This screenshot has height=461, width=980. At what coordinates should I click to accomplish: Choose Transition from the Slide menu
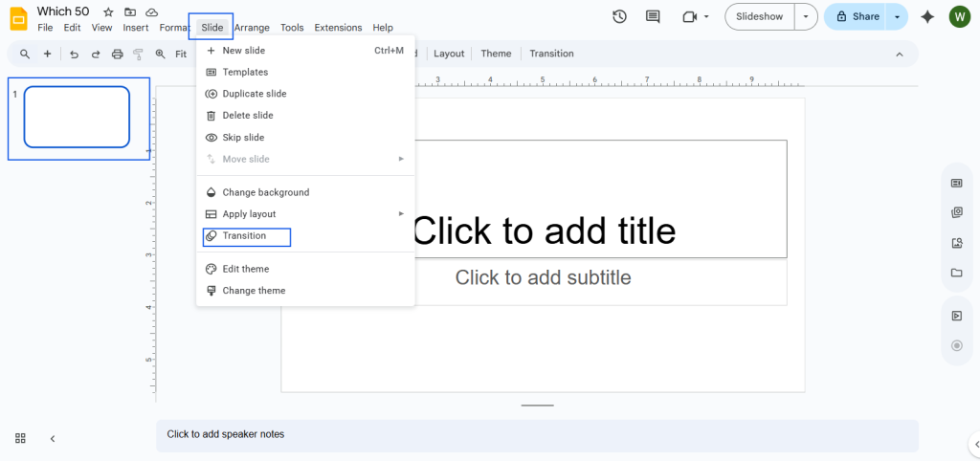[245, 236]
